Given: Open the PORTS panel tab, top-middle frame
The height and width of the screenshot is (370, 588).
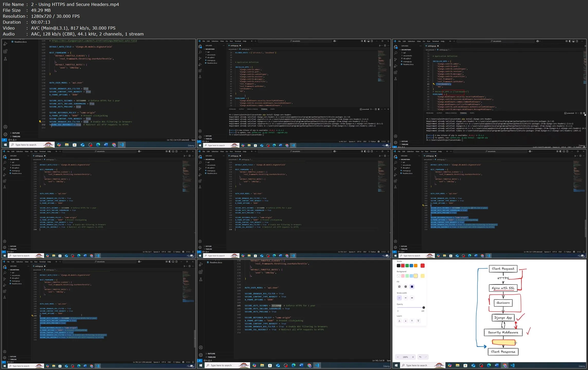Looking at the screenshot, I should point(272,109).
